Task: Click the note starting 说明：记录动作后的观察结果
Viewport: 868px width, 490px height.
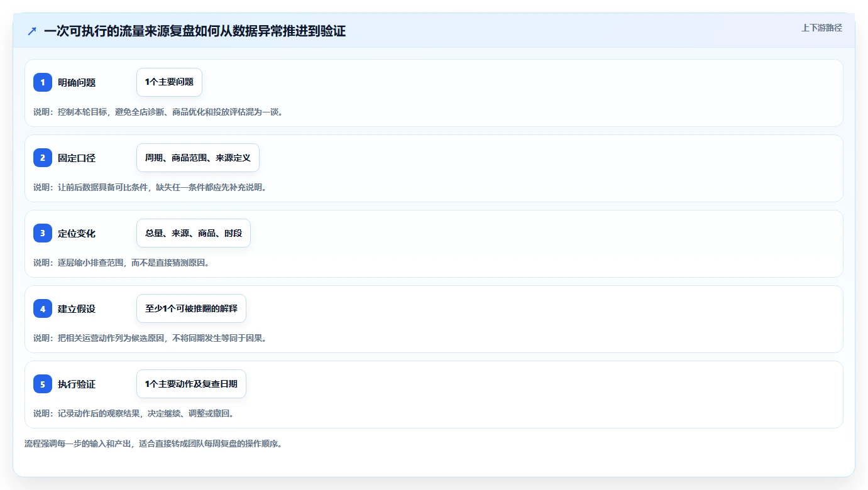Action: (134, 413)
